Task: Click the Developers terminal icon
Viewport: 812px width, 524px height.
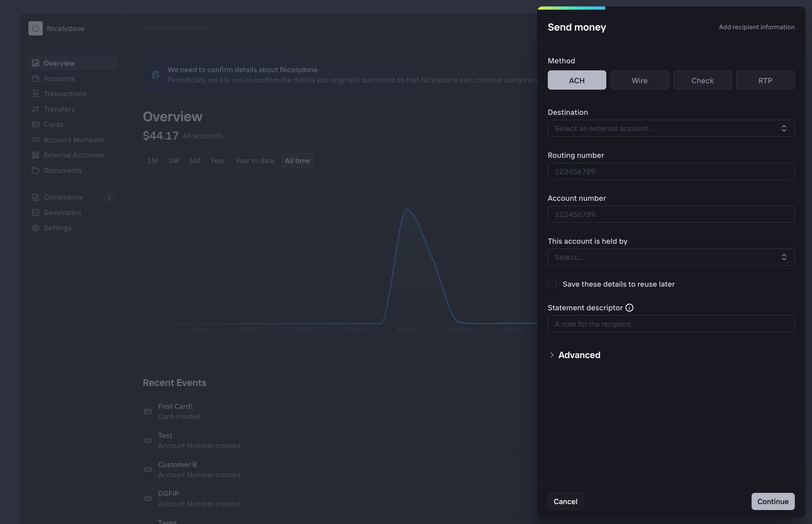Action: [x=36, y=212]
